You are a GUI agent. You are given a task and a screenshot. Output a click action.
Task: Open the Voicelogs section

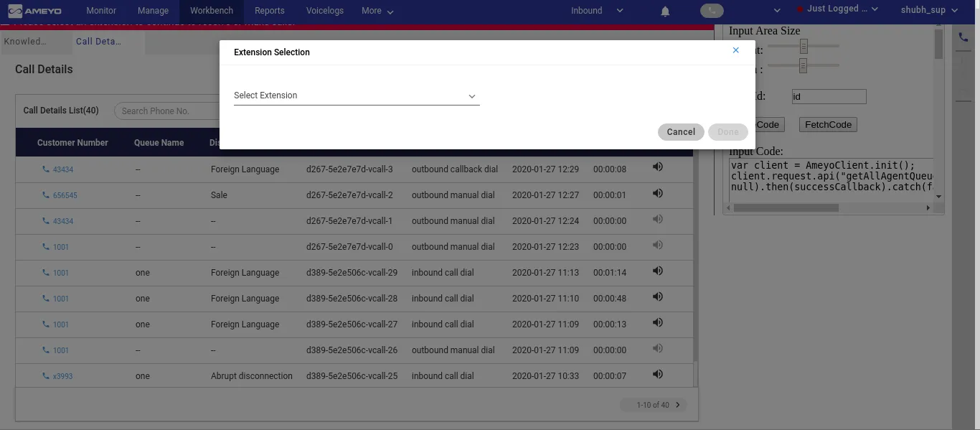point(325,11)
